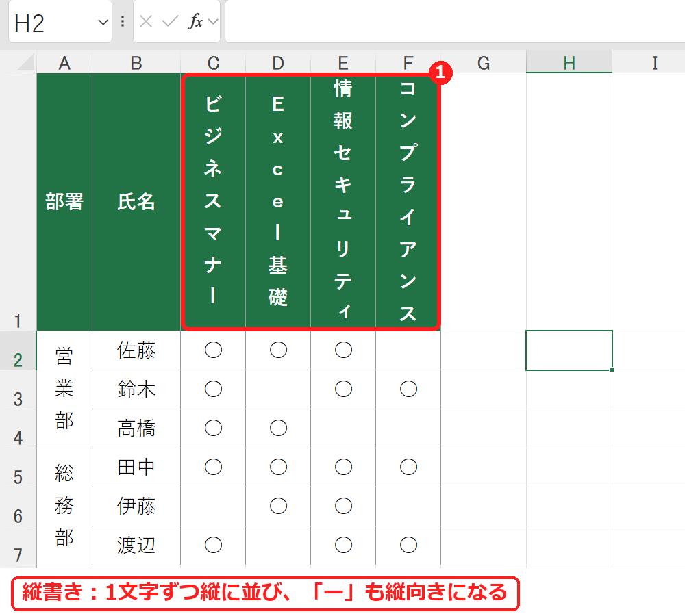Click the vertical ビジネスマナー header cell
Viewport: 685px width, 616px height.
(213, 202)
